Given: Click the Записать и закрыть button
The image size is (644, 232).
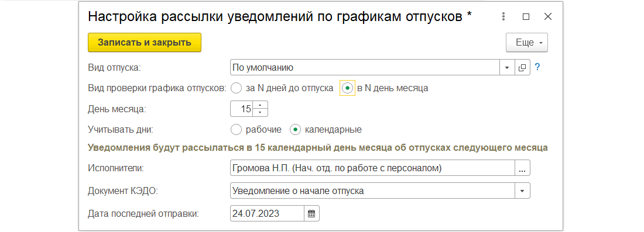Looking at the screenshot, I should 145,43.
